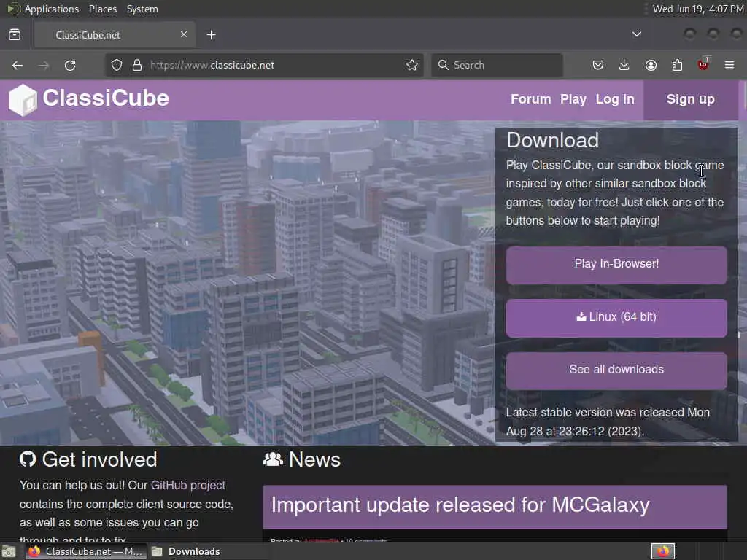
Task: Open the Places menu
Action: click(103, 9)
